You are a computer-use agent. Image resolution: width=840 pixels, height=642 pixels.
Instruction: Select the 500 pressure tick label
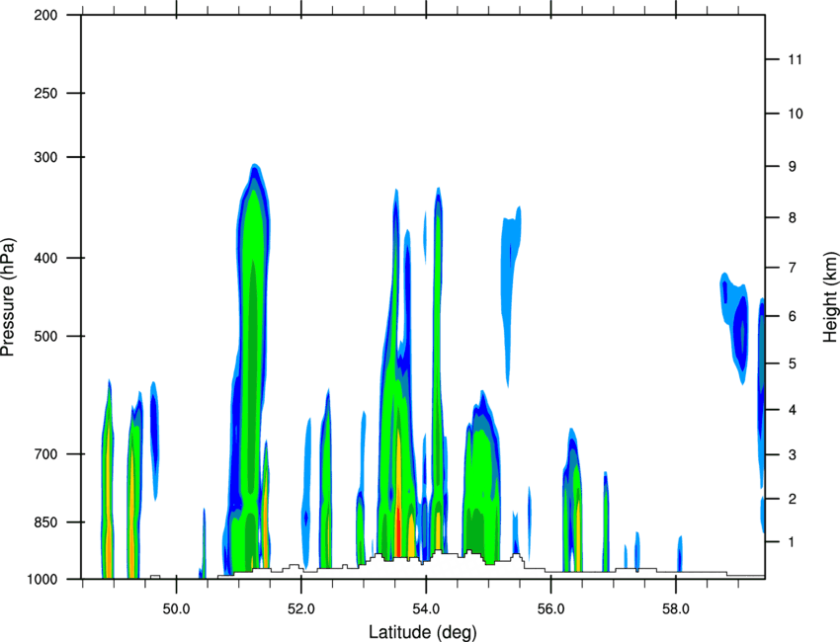45,336
